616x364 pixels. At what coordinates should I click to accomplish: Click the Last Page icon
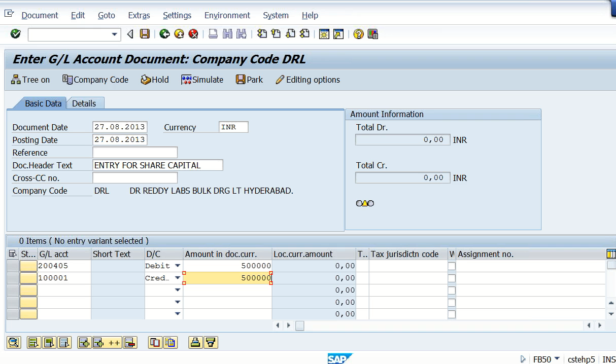(x=304, y=34)
